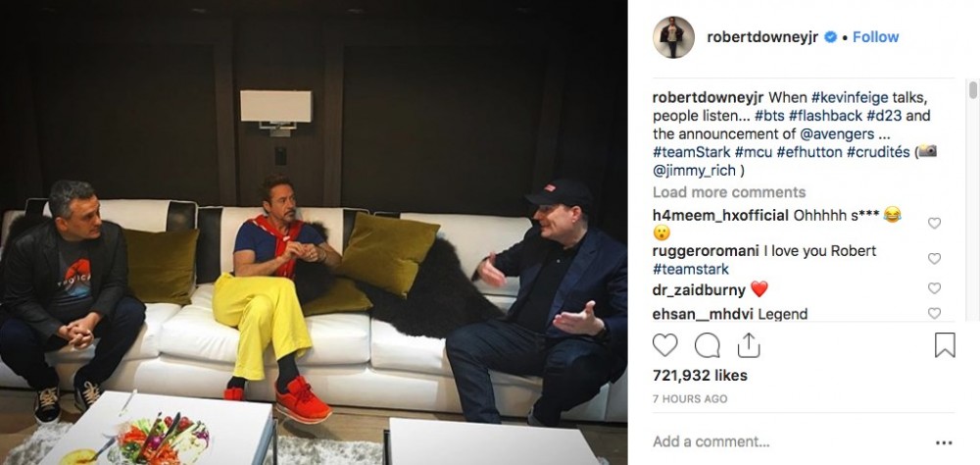Expand Load more comments
Screen dimensions: 980x465
coord(729,192)
